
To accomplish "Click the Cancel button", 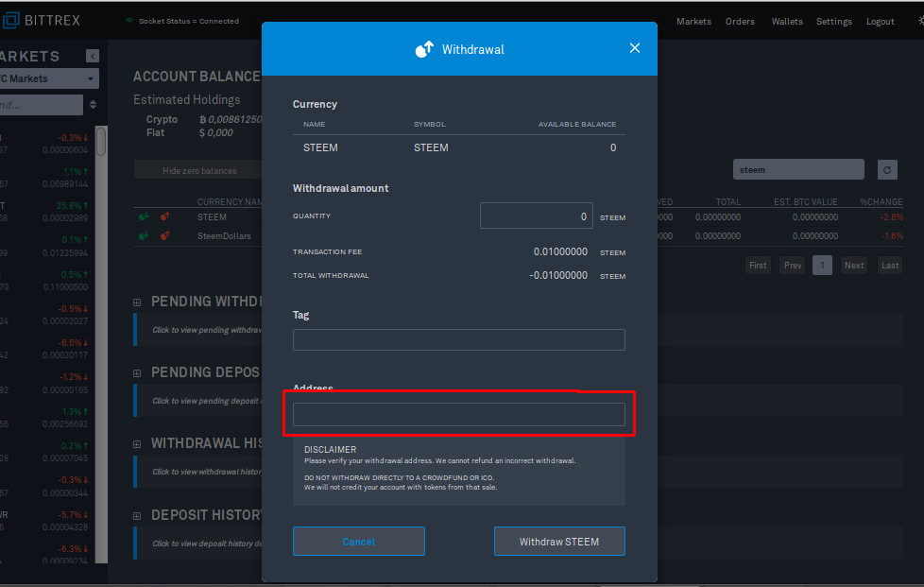I will point(359,541).
